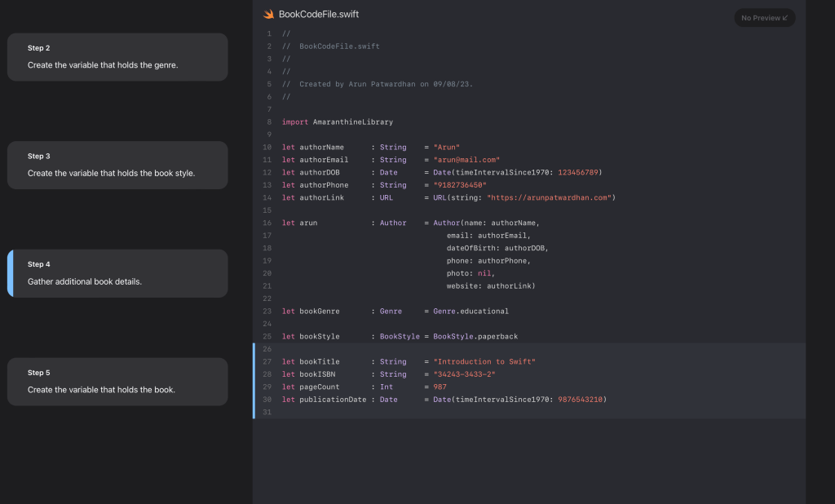Click the authorPhone string value

coord(462,185)
